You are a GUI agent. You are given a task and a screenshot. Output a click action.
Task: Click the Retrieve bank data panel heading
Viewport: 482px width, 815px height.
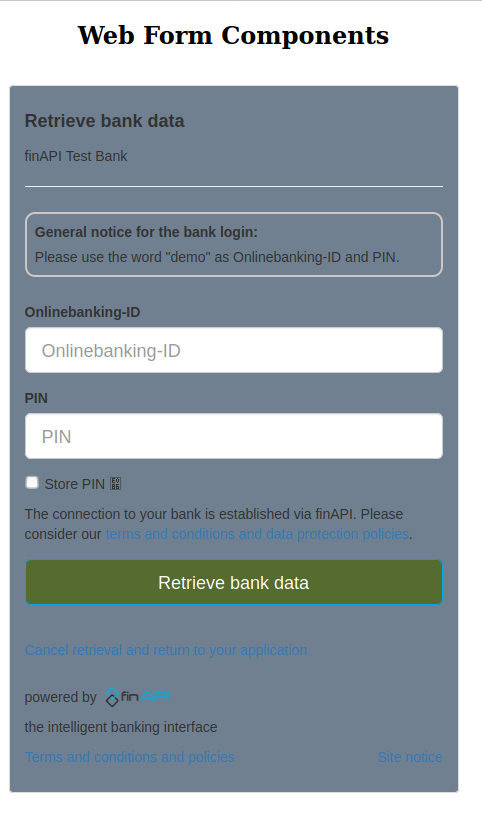pos(105,121)
